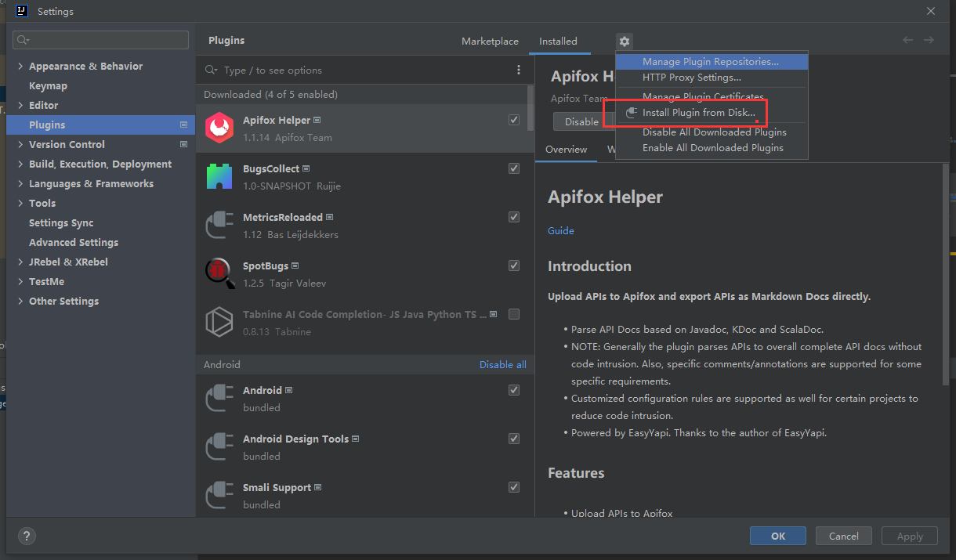This screenshot has height=560, width=956.
Task: Uncheck the BugsCollect plugin checkbox
Action: [x=514, y=168]
